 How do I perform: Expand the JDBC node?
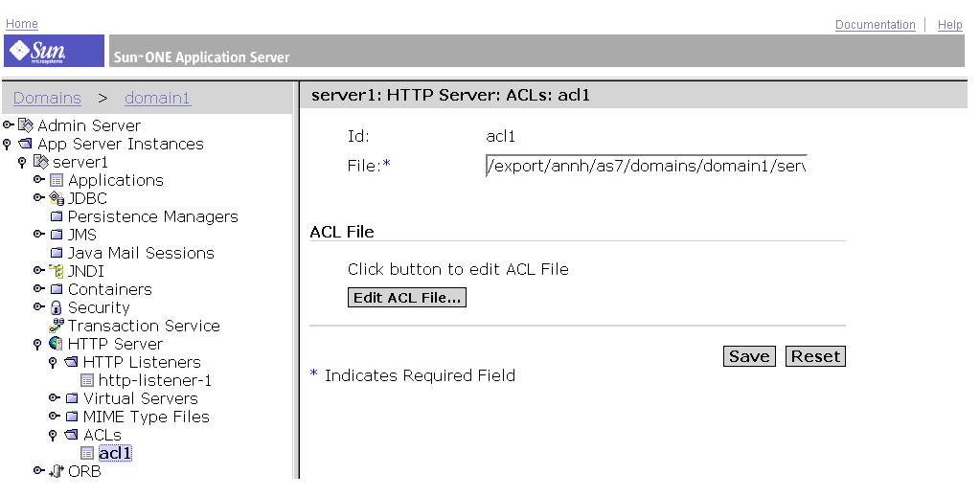38,197
